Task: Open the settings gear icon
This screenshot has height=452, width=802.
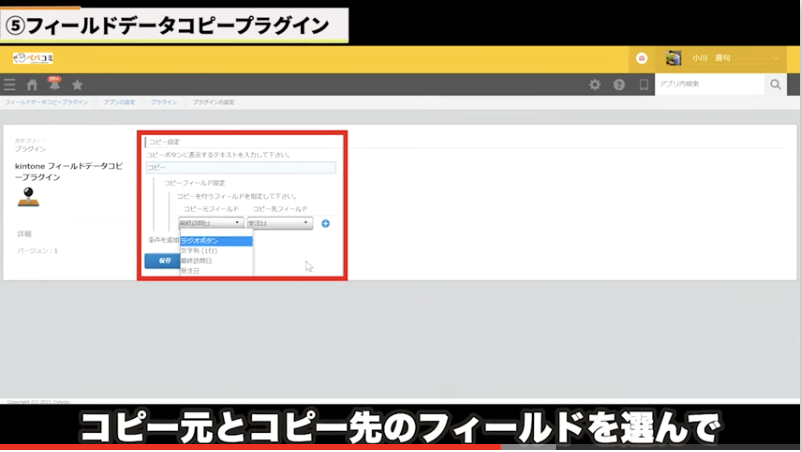Action: point(595,85)
